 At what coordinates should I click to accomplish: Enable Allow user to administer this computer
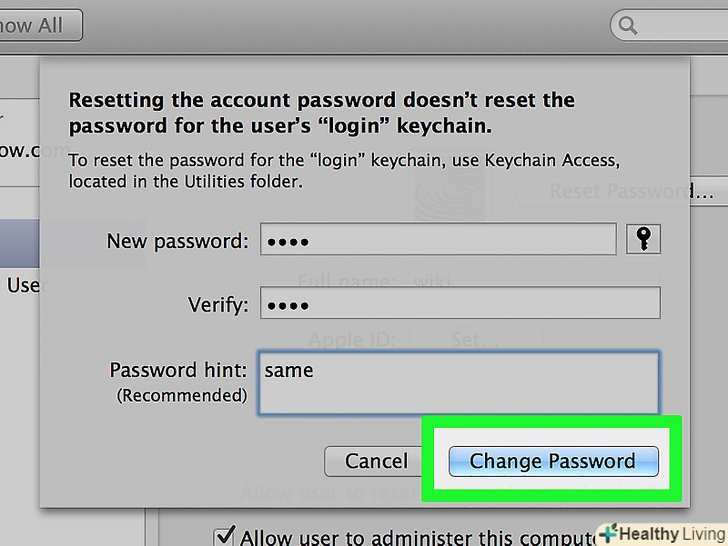pyautogui.click(x=226, y=536)
